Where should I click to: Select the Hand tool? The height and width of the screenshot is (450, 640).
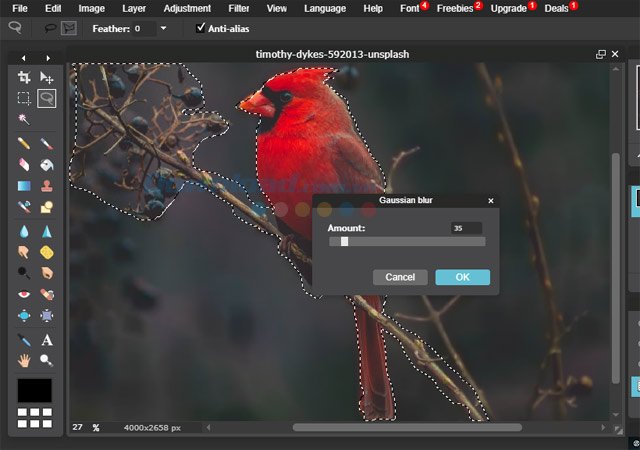point(24,360)
